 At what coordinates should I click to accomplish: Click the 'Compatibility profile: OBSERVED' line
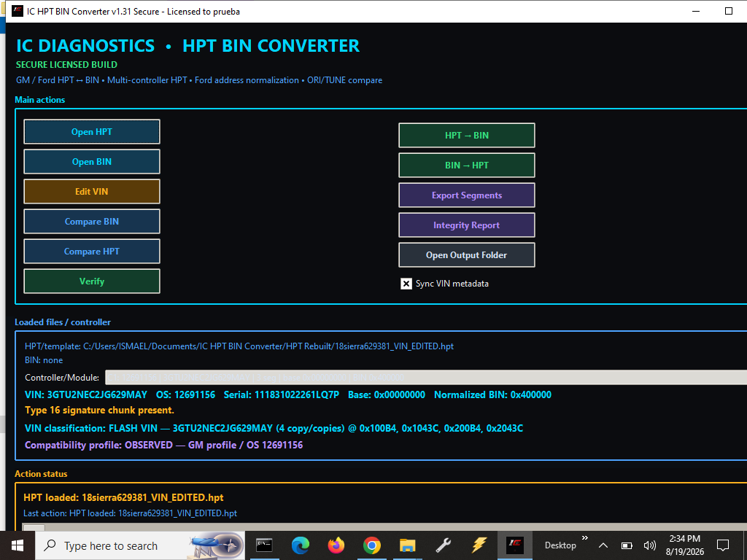click(164, 446)
